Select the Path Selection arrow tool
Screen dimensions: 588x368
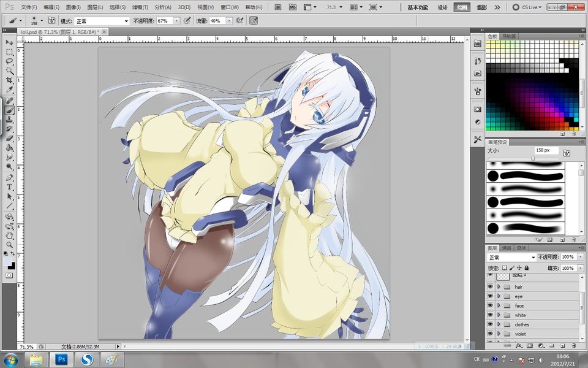click(9, 196)
